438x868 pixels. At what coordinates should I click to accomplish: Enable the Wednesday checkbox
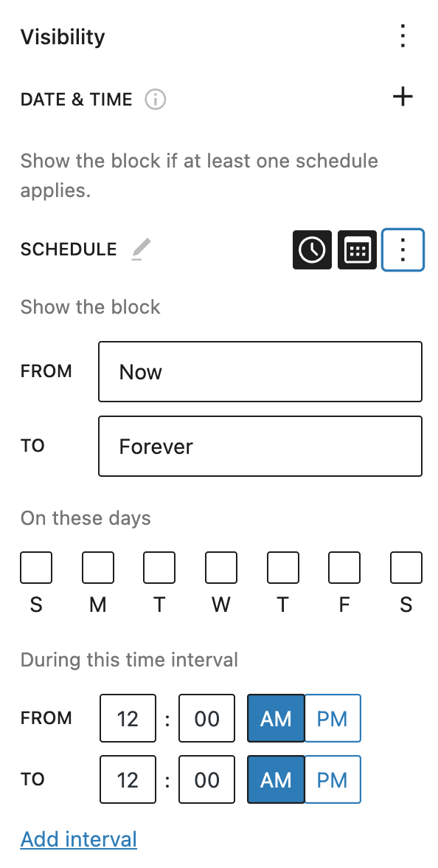(x=221, y=568)
